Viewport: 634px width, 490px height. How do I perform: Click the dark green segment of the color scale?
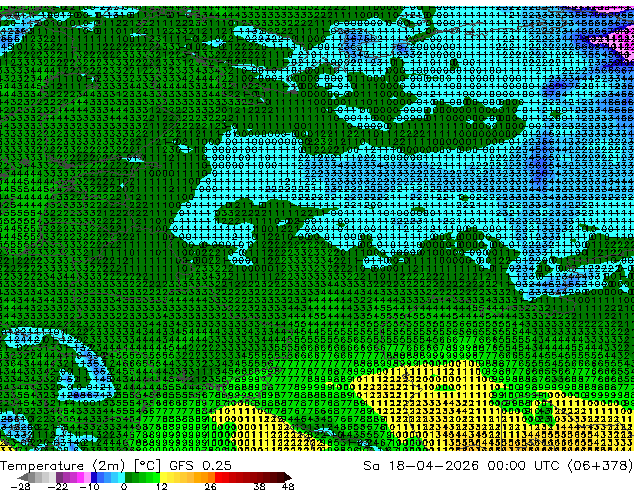[x=128, y=477]
